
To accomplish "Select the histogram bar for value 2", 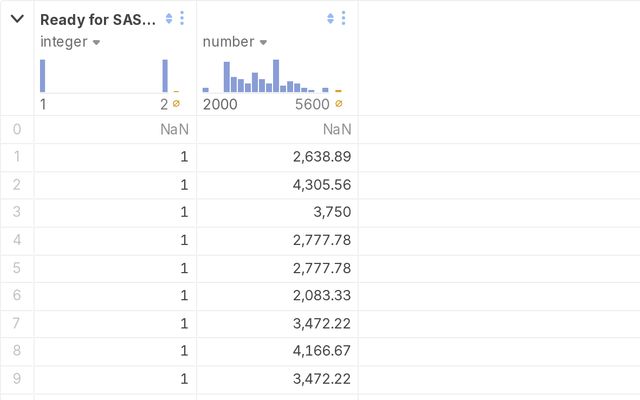I will [x=165, y=76].
